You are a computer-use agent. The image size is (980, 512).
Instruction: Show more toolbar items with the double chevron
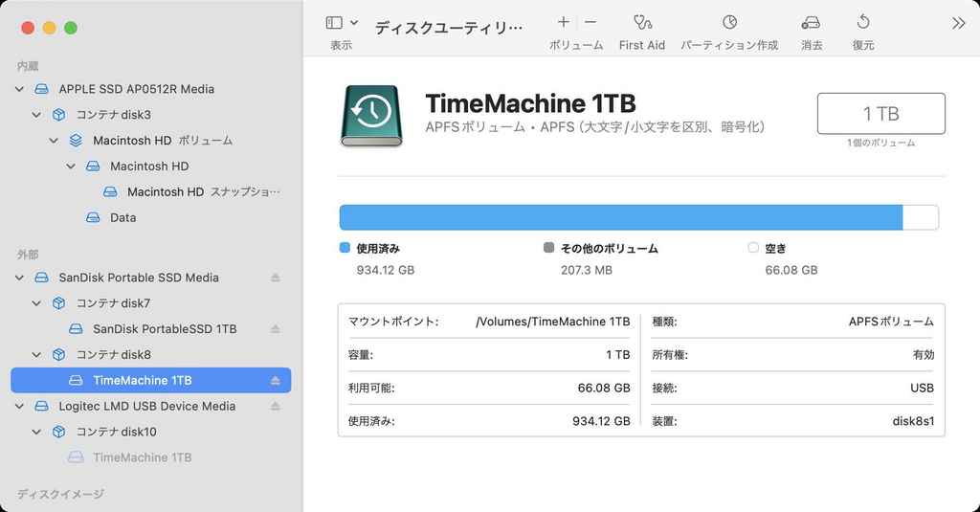[x=958, y=23]
